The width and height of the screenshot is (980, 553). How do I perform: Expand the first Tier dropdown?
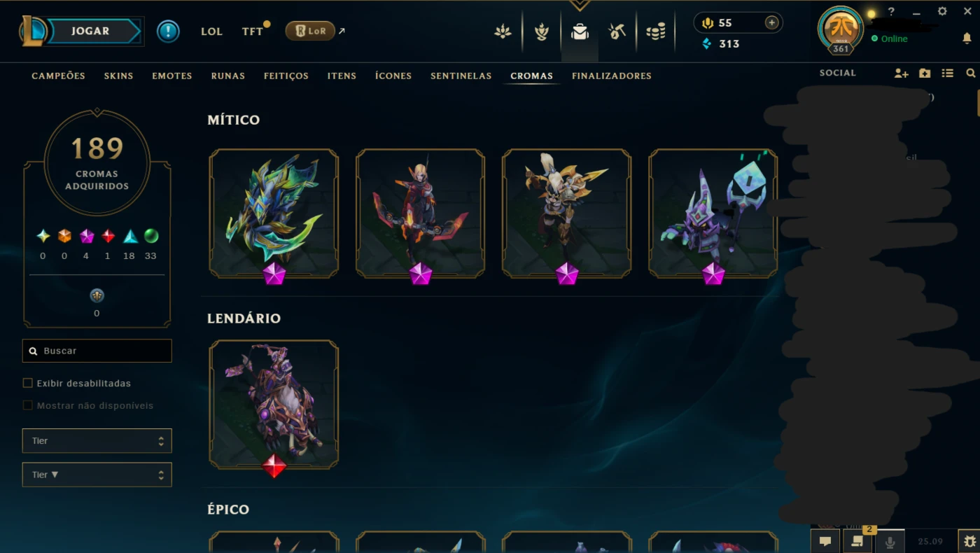coord(97,441)
